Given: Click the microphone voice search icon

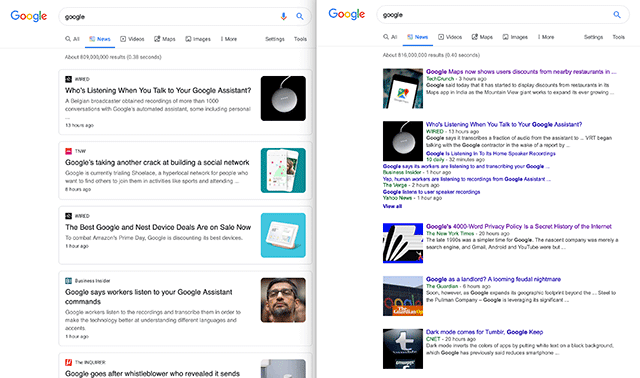Looking at the screenshot, I should coord(283,16).
